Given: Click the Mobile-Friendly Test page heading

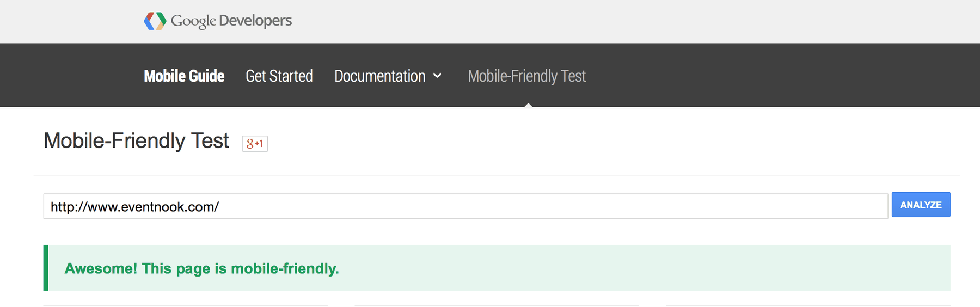Looking at the screenshot, I should tap(136, 141).
